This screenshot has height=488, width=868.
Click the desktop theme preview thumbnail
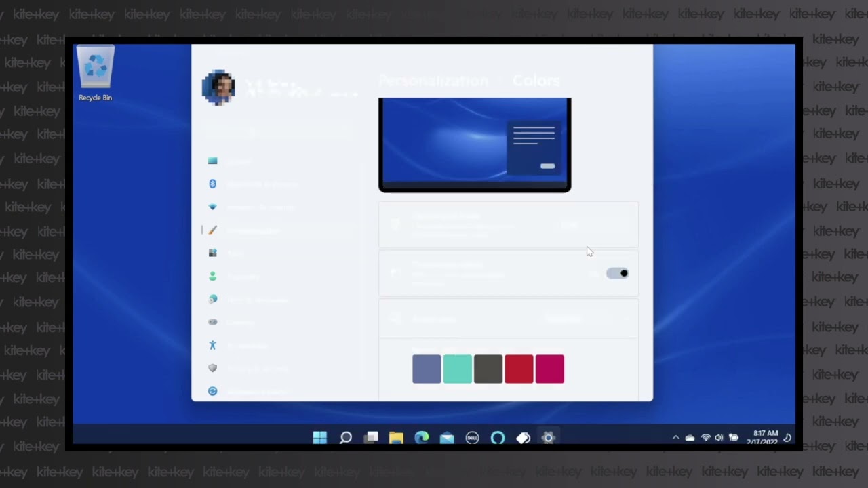pyautogui.click(x=475, y=145)
